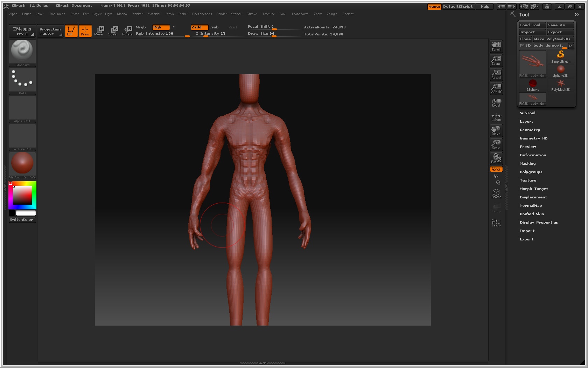
Task: Open the Display Properties section
Action: 539,223
